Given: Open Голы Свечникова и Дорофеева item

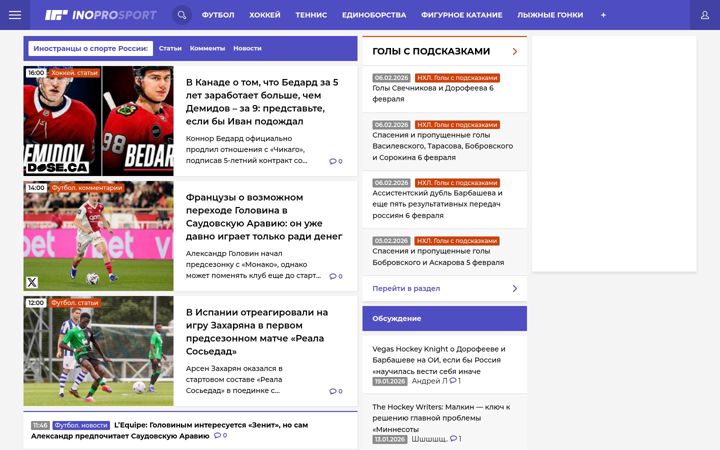Looking at the screenshot, I should coord(433,93).
